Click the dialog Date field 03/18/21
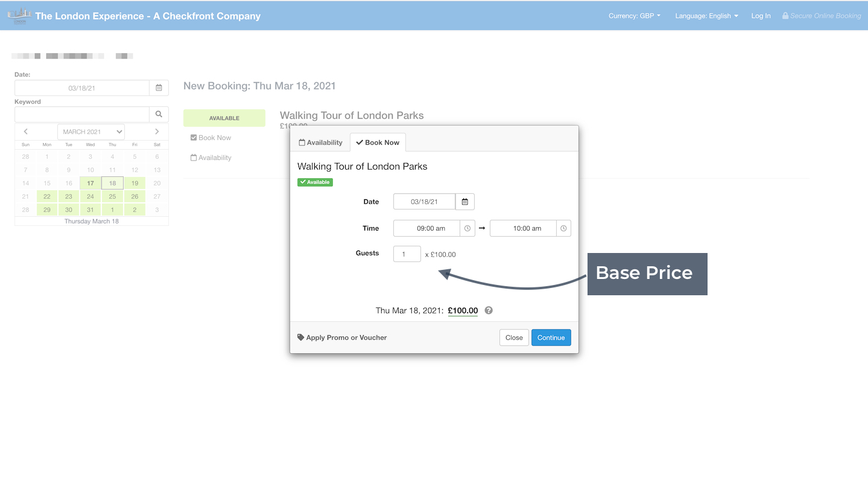Viewport: 868px width, 477px height. [424, 202]
